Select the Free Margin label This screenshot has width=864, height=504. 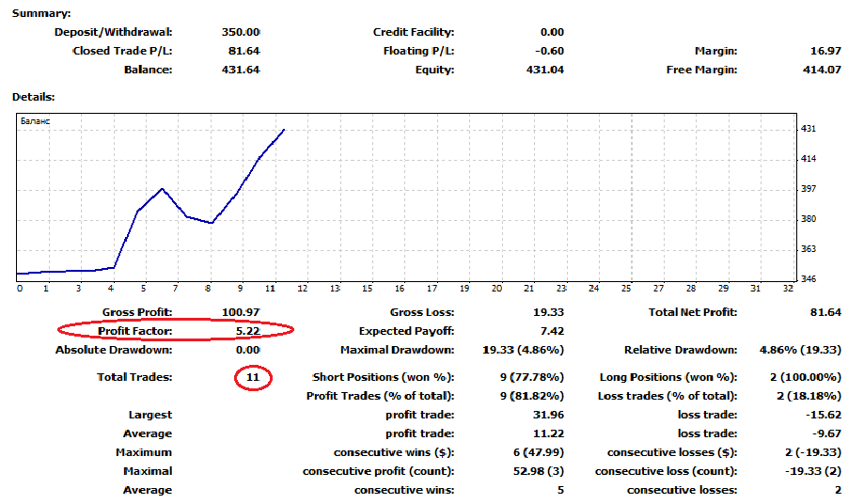[701, 70]
